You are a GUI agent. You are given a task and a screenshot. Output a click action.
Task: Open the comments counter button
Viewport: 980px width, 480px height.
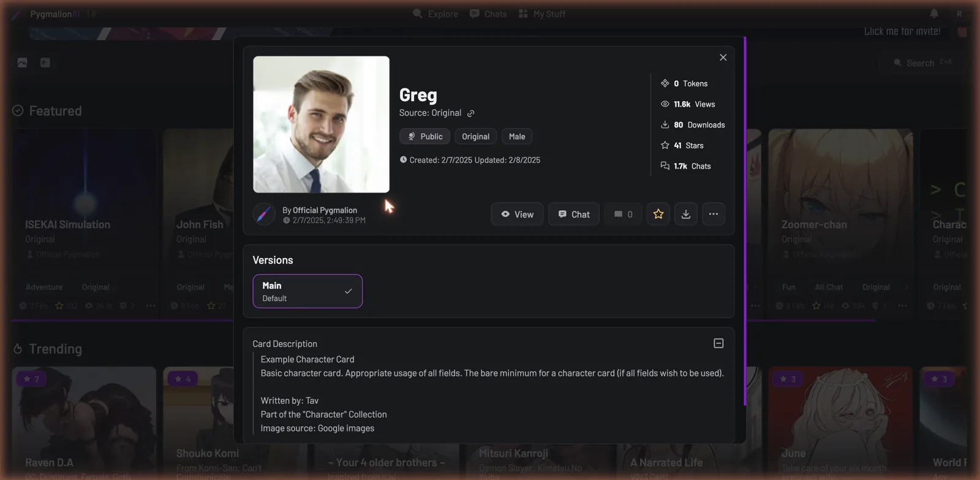[x=623, y=214]
